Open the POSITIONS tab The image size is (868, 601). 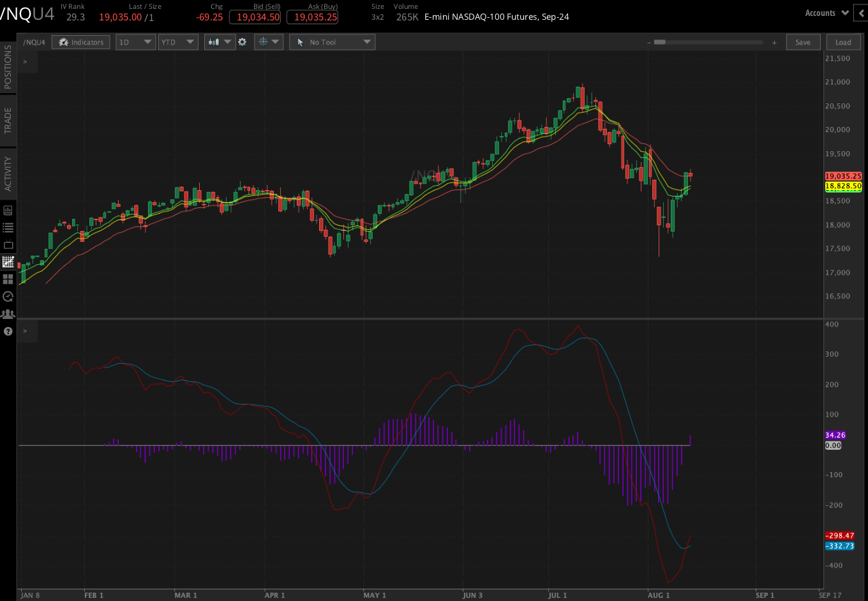click(8, 70)
